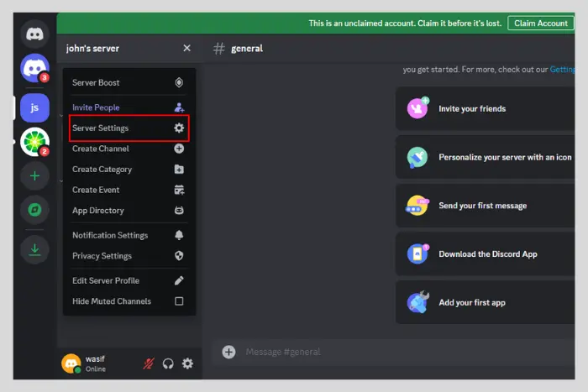
Task: Select Invite People menu entry
Action: click(129, 107)
